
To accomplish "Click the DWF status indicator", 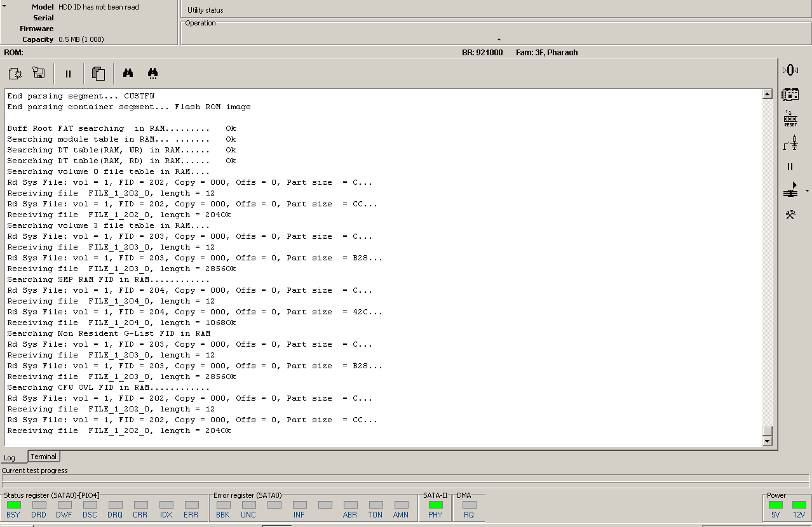I will tap(64, 505).
